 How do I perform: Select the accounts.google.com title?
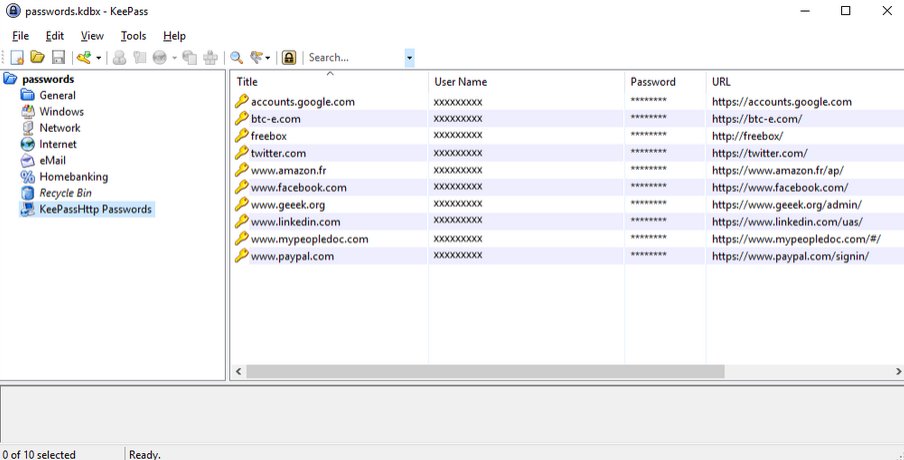[303, 102]
